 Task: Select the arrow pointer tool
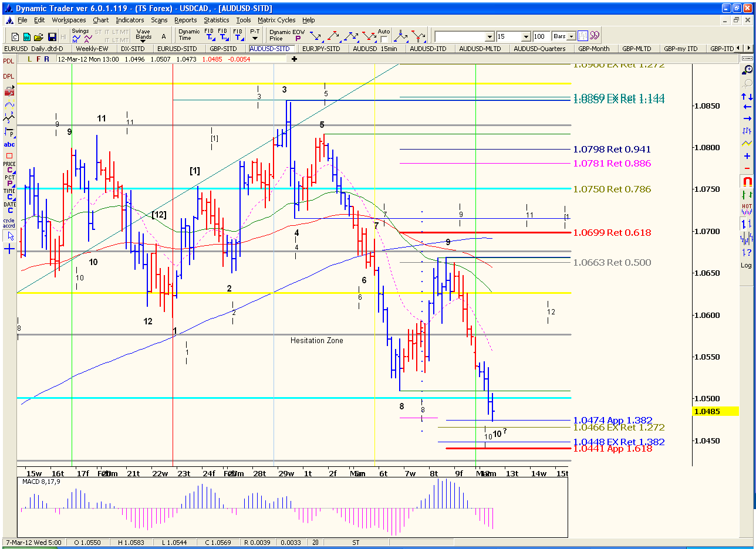point(9,236)
